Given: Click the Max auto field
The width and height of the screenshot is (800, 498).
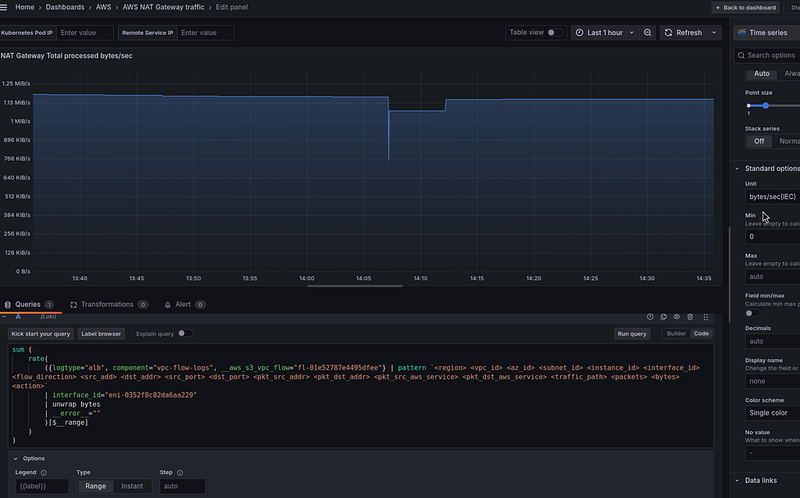Looking at the screenshot, I should [772, 277].
